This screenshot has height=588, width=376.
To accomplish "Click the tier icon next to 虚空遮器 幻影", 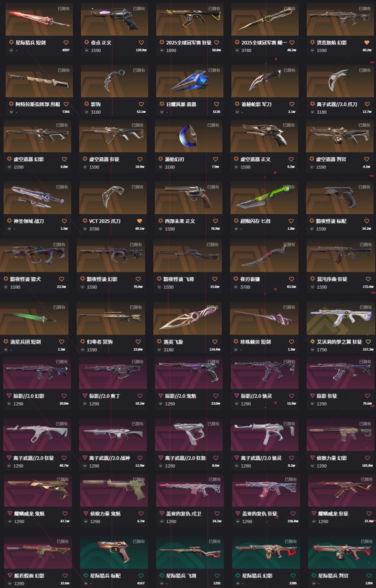I will (10, 159).
